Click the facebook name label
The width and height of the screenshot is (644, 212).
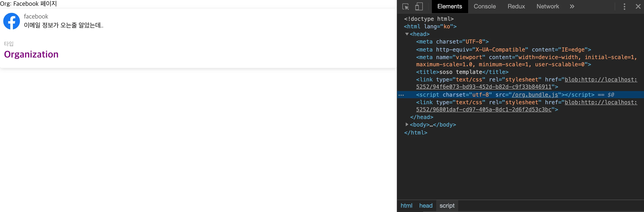coord(36,17)
